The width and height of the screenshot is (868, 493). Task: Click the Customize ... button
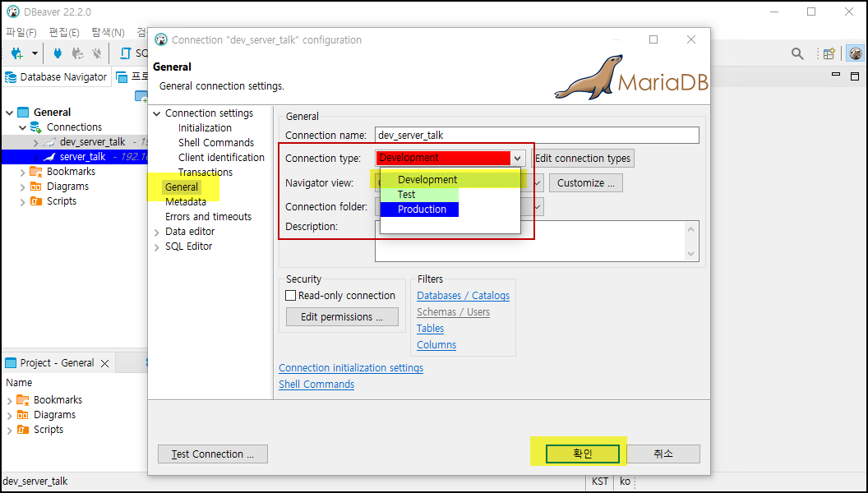[x=586, y=183]
